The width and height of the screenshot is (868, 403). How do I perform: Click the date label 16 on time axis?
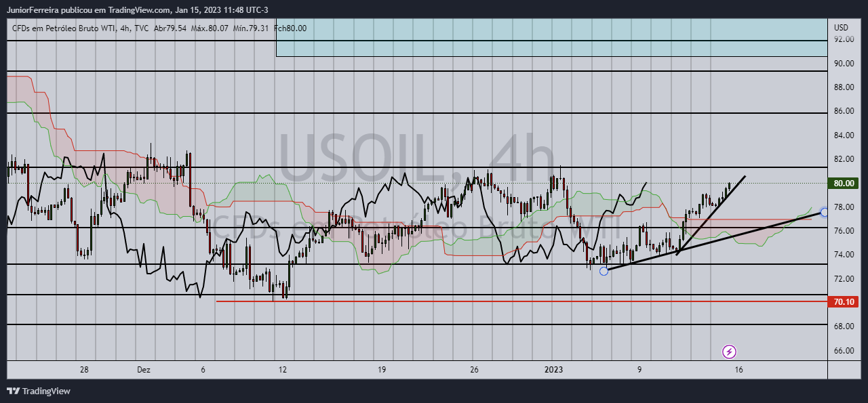point(738,370)
